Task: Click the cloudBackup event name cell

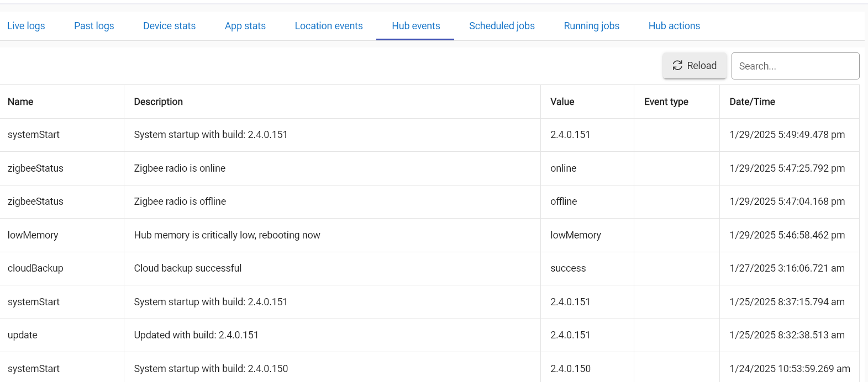Action: point(35,268)
